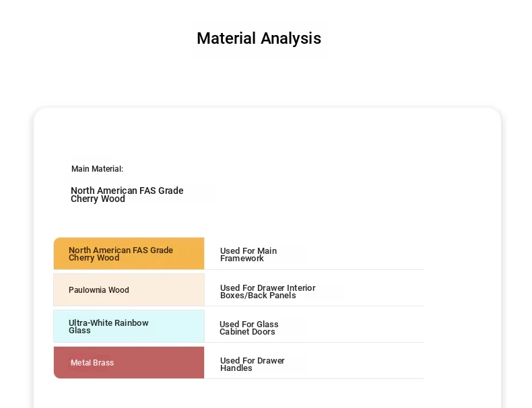Click the Ultra-White Rainbow Glass label

point(108,327)
